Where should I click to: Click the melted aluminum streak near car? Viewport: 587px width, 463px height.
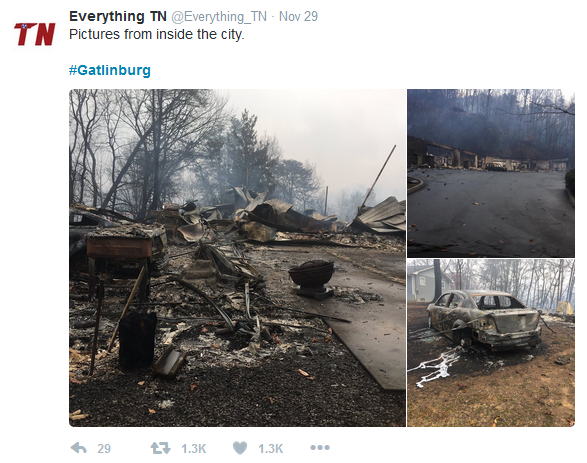pyautogui.click(x=436, y=367)
